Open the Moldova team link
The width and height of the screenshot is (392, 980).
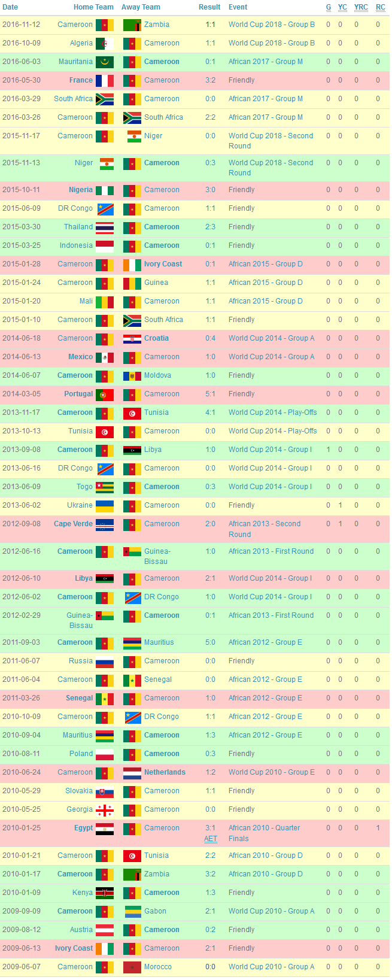pyautogui.click(x=157, y=376)
